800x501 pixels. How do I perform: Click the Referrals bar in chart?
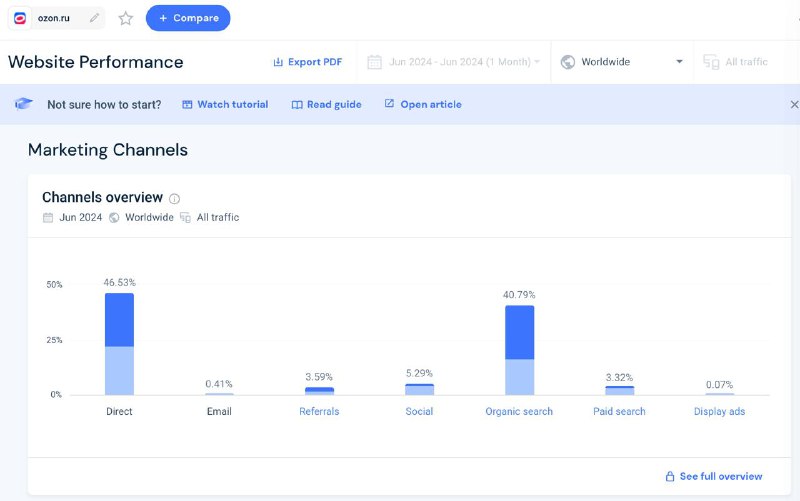(x=319, y=391)
